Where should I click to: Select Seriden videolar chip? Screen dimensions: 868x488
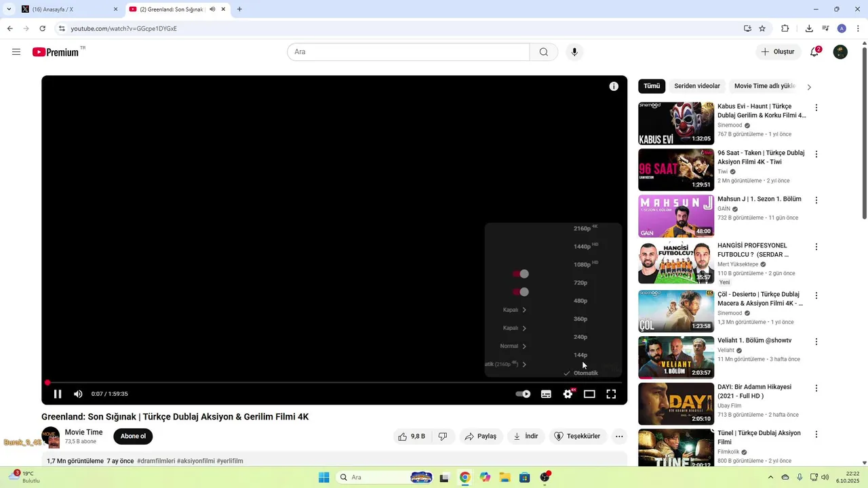[x=697, y=86]
